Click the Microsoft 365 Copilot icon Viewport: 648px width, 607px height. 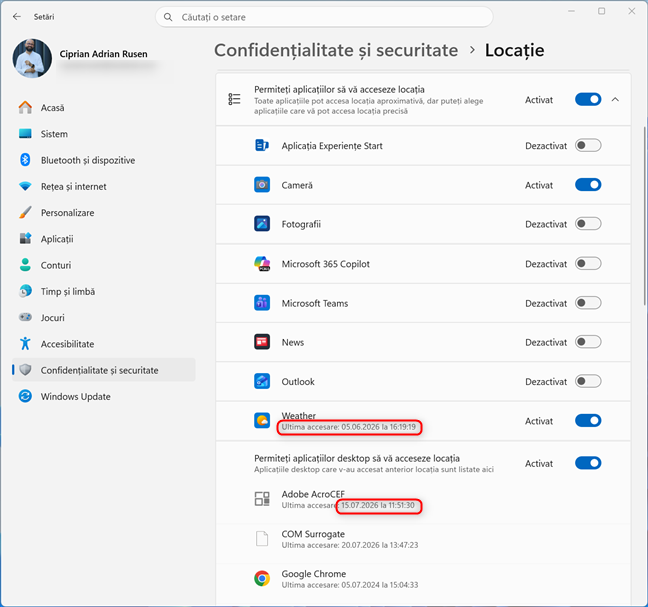coord(262,264)
